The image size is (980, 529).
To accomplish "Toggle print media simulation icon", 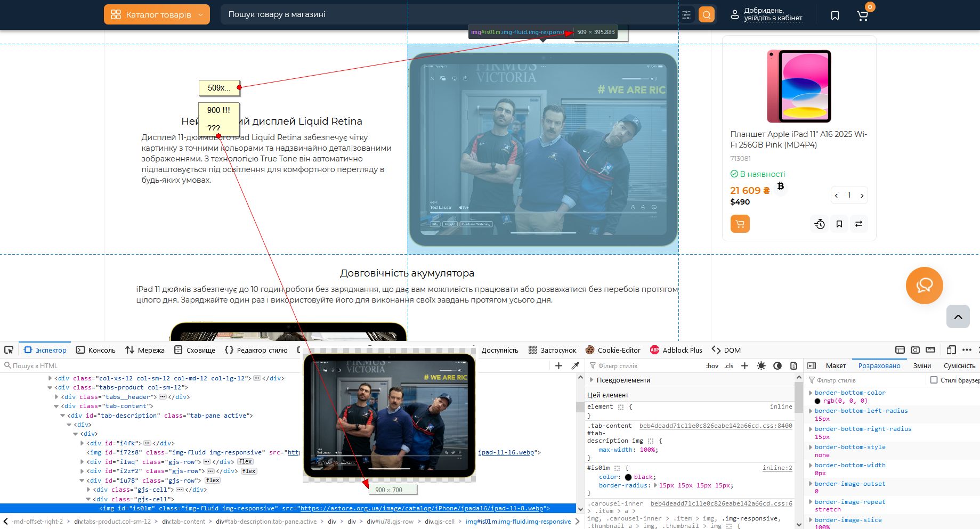I will pos(793,365).
